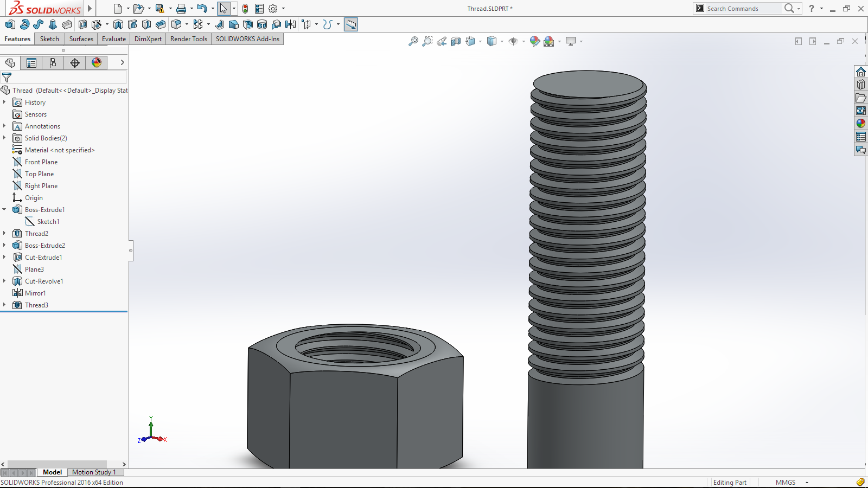Click the Rebuild traffic light icon
The width and height of the screenshot is (868, 488).
pyautogui.click(x=245, y=9)
